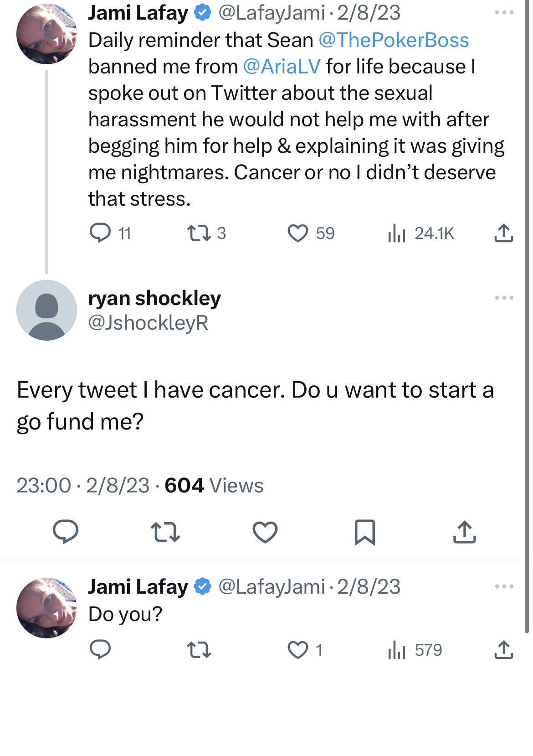Screen dimensions: 533x756
Task: Open ryan shockley's default avatar
Action: [x=46, y=310]
